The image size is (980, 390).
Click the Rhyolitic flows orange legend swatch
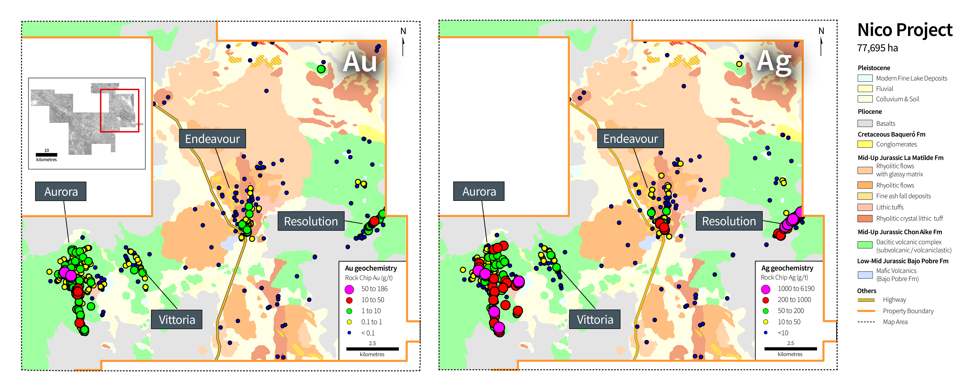(865, 185)
